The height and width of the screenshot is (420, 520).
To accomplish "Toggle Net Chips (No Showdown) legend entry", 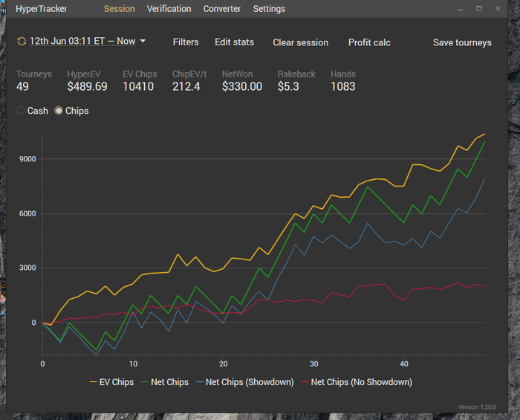I will [x=357, y=382].
